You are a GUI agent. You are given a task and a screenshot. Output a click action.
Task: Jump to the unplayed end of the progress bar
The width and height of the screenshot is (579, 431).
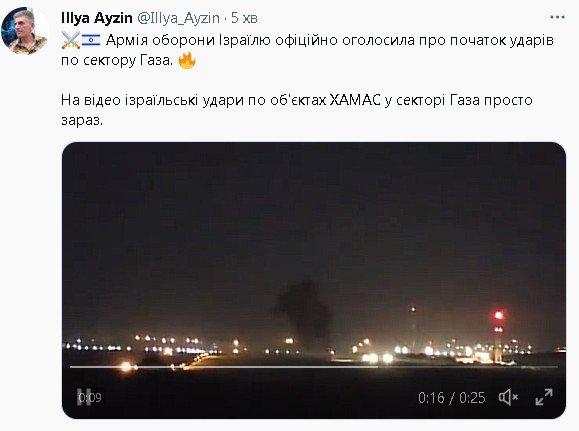[467, 367]
